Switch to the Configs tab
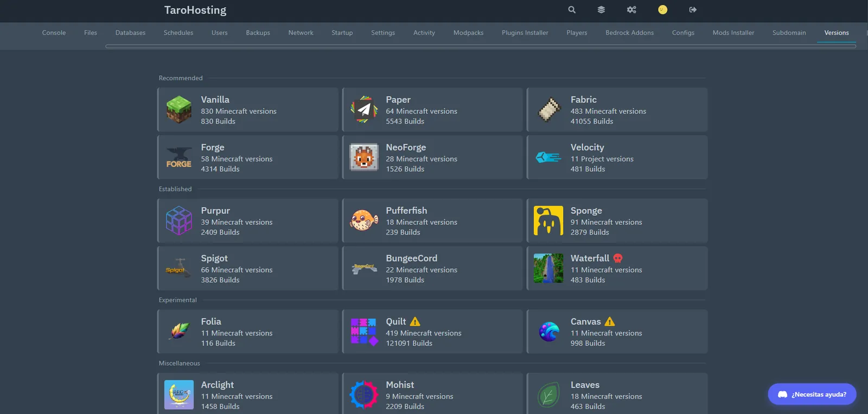The image size is (868, 414). [x=683, y=33]
